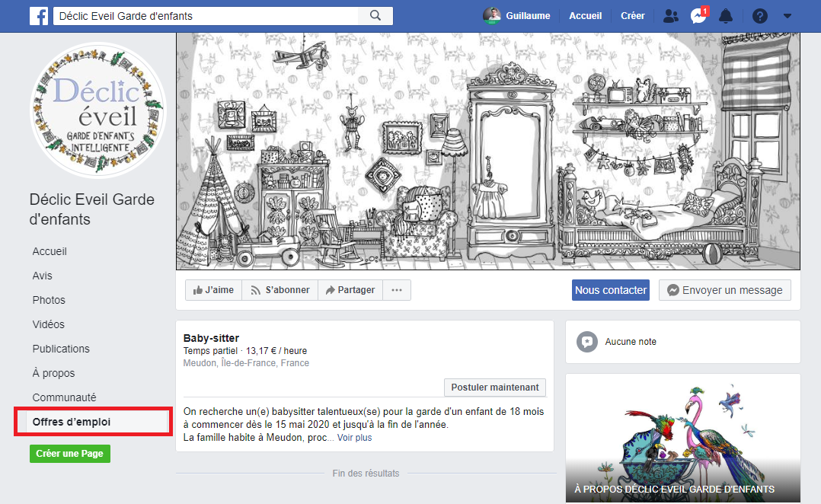Click the search box with Déclic Eveil text

206,16
